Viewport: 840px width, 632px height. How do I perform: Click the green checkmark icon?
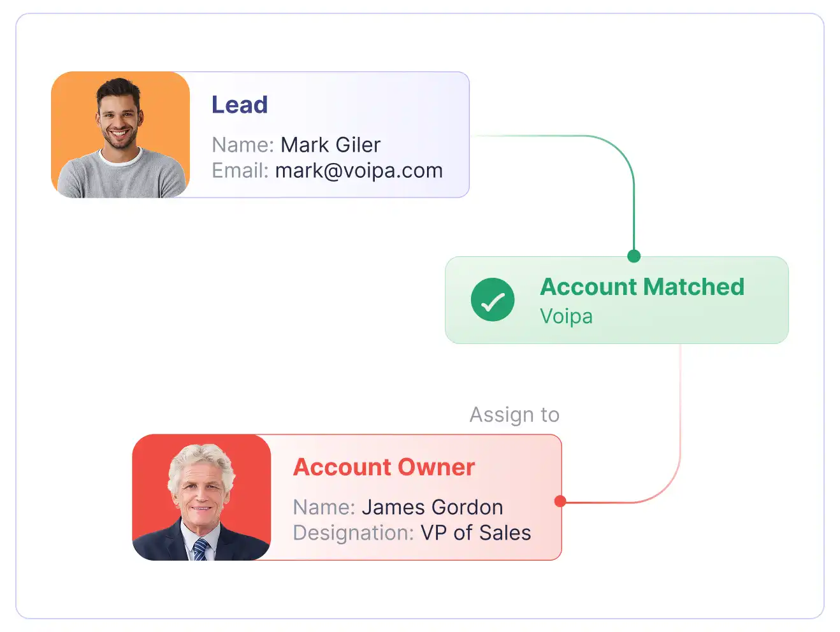(x=493, y=299)
